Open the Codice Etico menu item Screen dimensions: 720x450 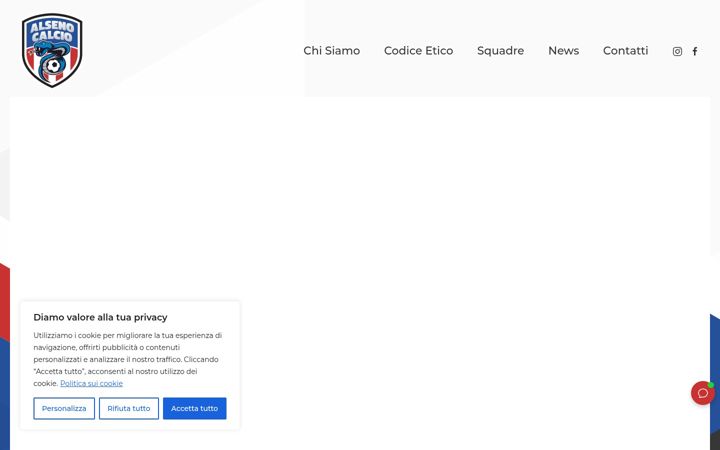tap(418, 51)
